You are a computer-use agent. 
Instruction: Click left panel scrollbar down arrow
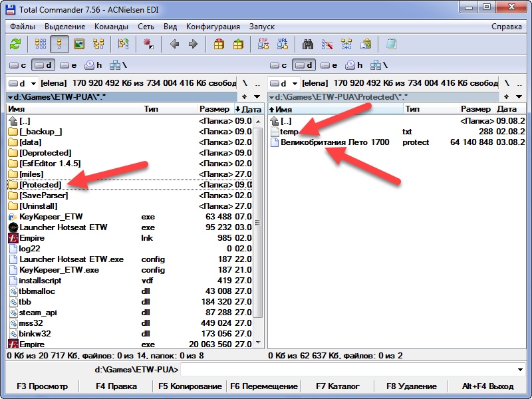click(258, 342)
